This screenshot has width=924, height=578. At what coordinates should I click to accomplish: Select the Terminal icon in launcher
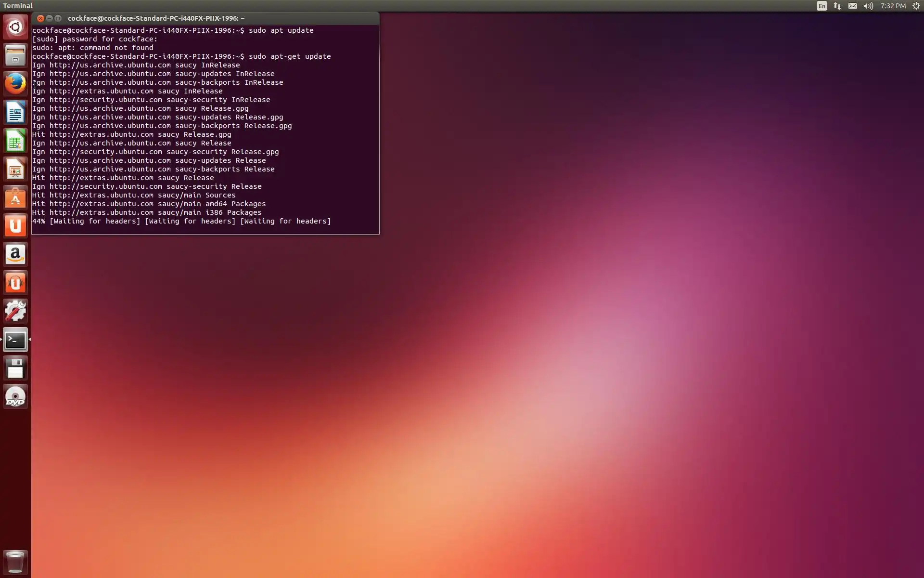coord(15,340)
